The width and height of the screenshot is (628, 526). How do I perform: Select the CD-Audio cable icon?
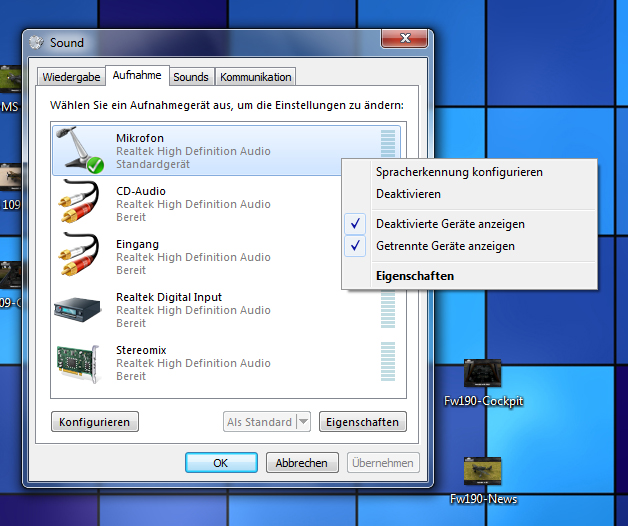[80, 204]
